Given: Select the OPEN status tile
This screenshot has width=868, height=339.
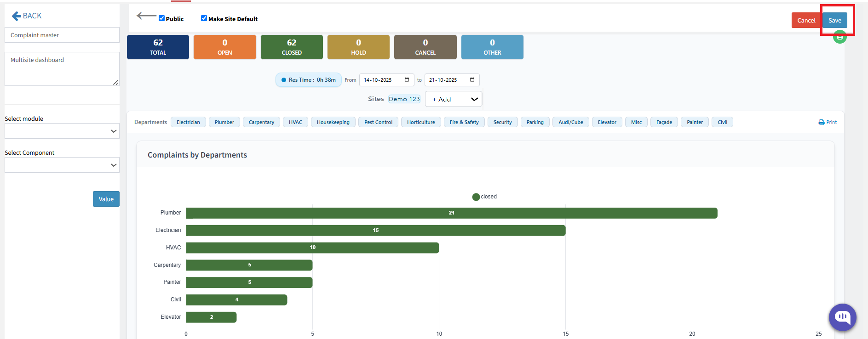Looking at the screenshot, I should tap(224, 47).
